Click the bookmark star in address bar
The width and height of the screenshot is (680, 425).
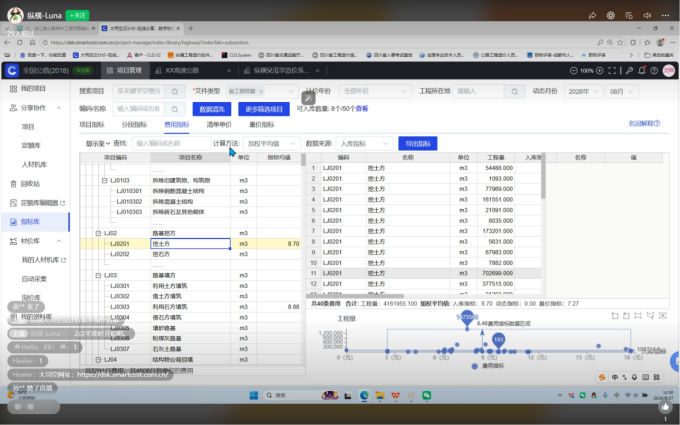tap(621, 42)
